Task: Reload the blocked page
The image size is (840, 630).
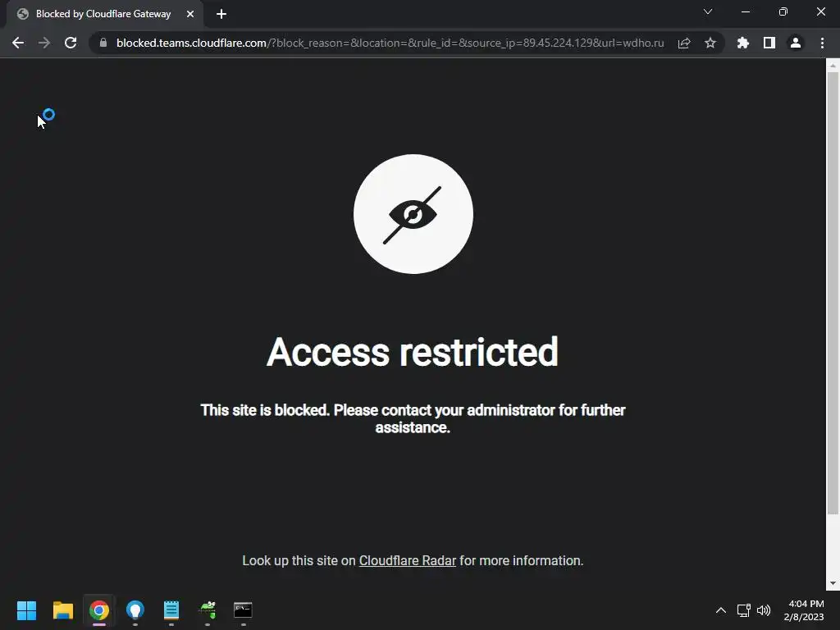Action: (71, 43)
